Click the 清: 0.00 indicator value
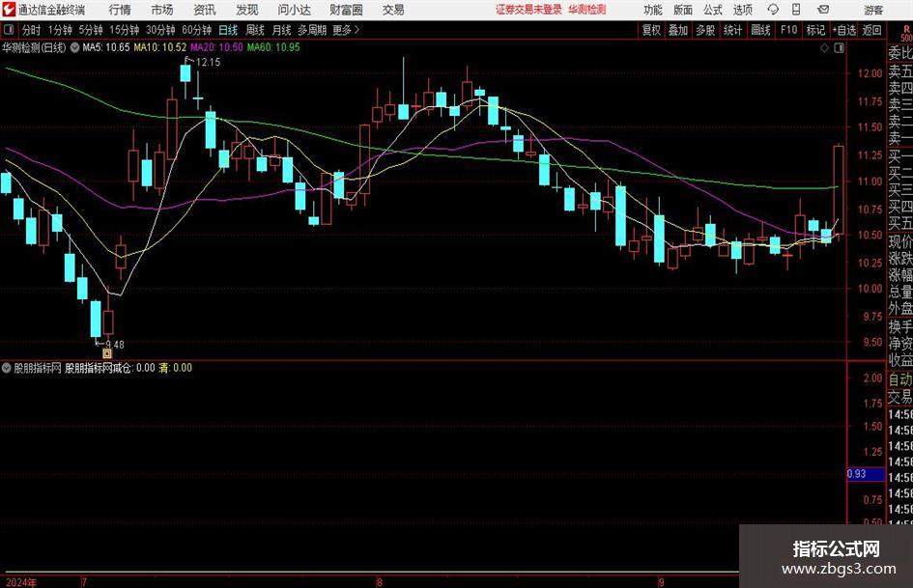913x588 pixels. (175, 368)
